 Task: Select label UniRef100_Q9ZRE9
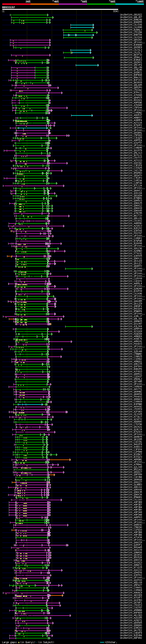tap(131, 47)
